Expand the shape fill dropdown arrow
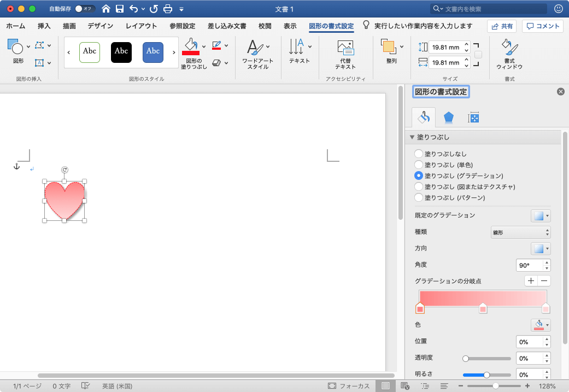 pos(204,46)
